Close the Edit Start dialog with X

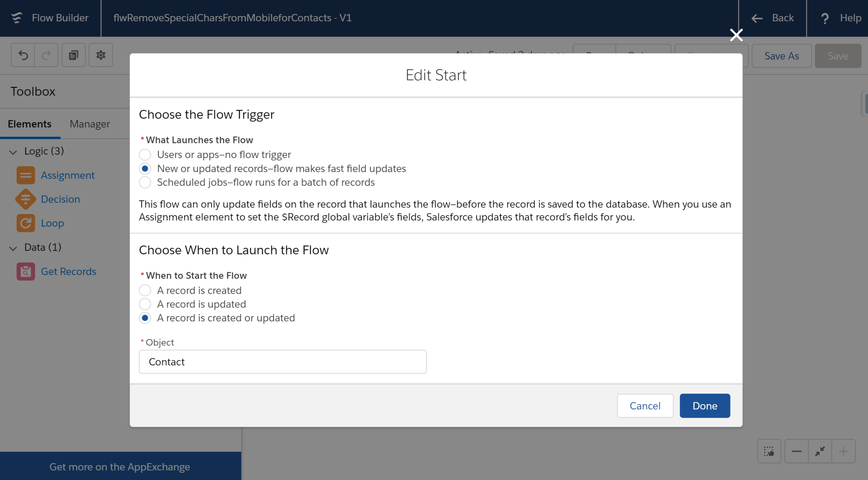pyautogui.click(x=736, y=35)
